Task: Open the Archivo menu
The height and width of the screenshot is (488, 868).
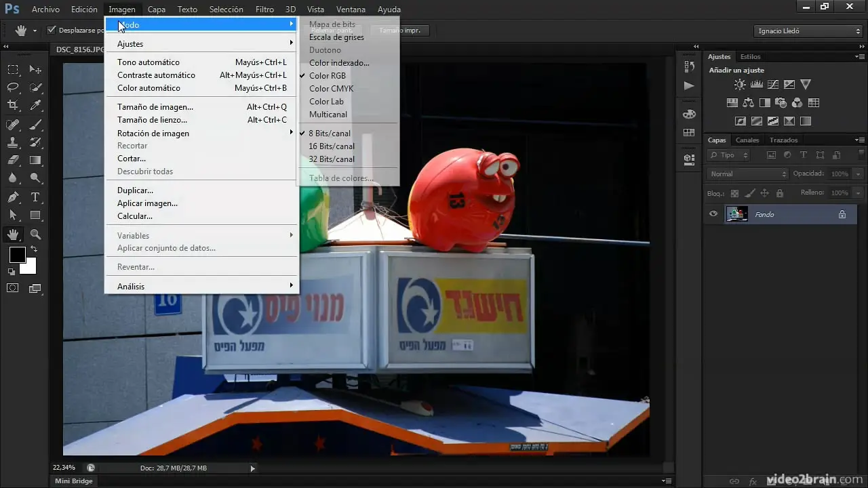Action: click(x=45, y=9)
